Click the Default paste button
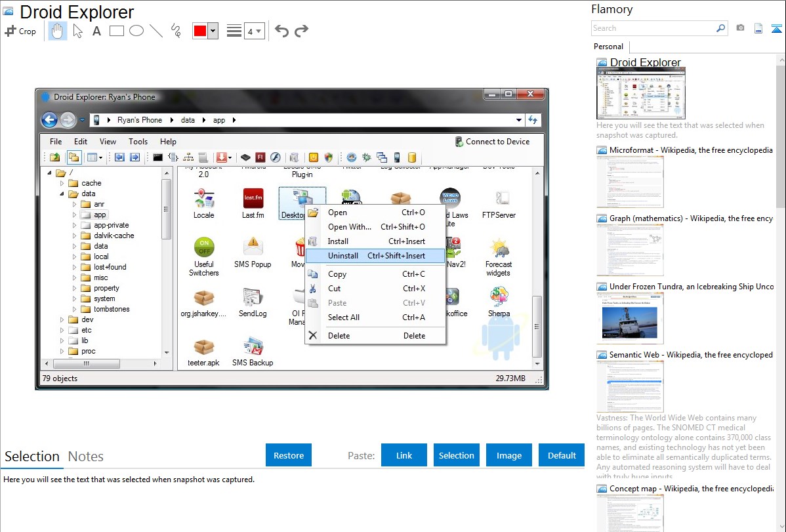The width and height of the screenshot is (786, 532). (562, 455)
